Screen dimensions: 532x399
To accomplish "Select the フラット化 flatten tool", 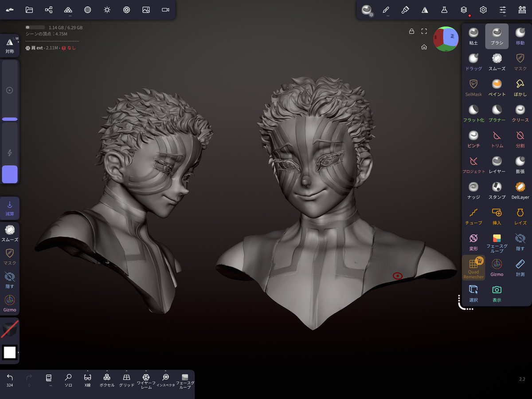I will click(473, 114).
